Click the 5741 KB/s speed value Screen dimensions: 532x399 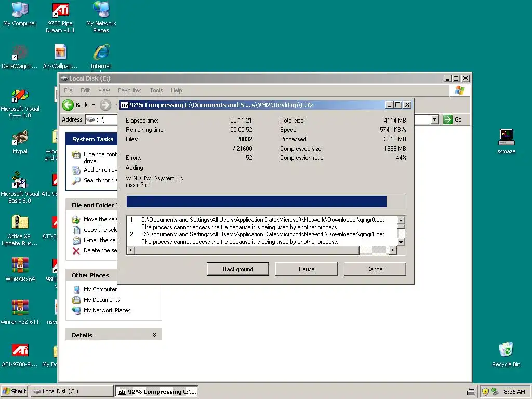393,129
